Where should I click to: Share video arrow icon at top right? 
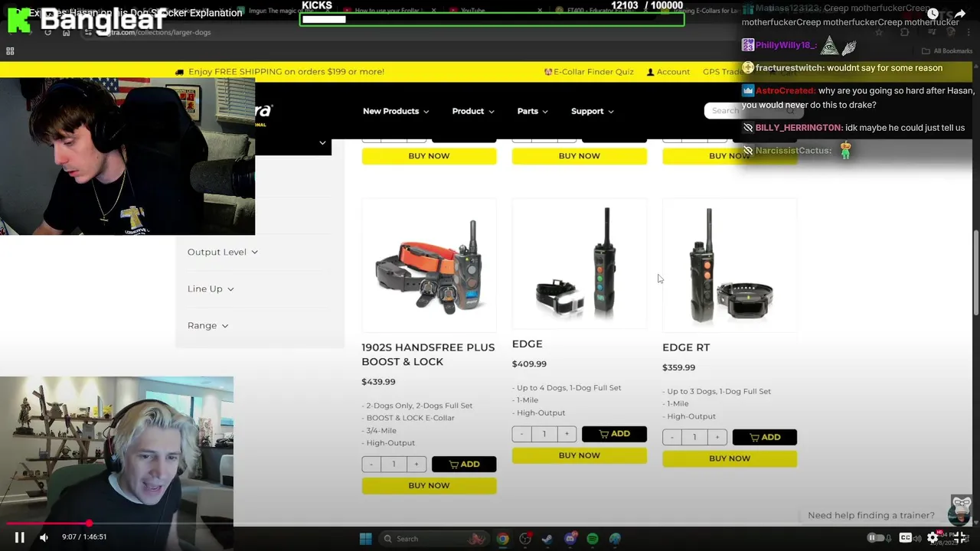(x=959, y=14)
